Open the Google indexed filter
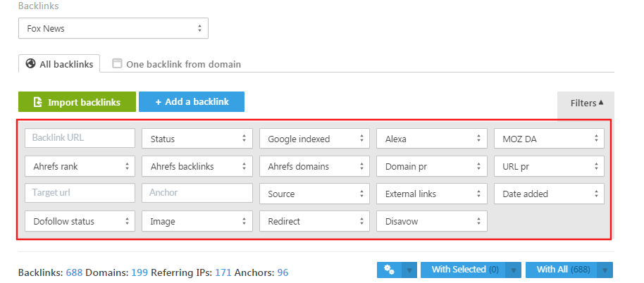This screenshot has height=283, width=644. (314, 139)
